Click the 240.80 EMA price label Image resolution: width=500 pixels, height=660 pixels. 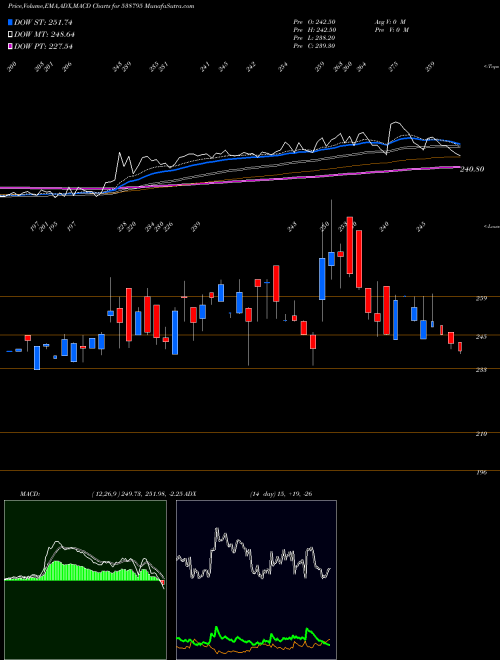(x=472, y=169)
